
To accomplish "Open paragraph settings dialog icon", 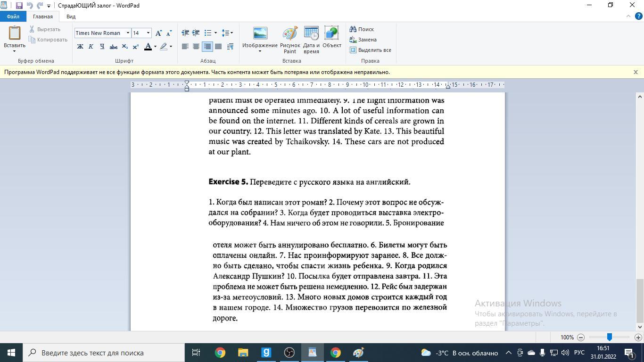I will click(230, 47).
